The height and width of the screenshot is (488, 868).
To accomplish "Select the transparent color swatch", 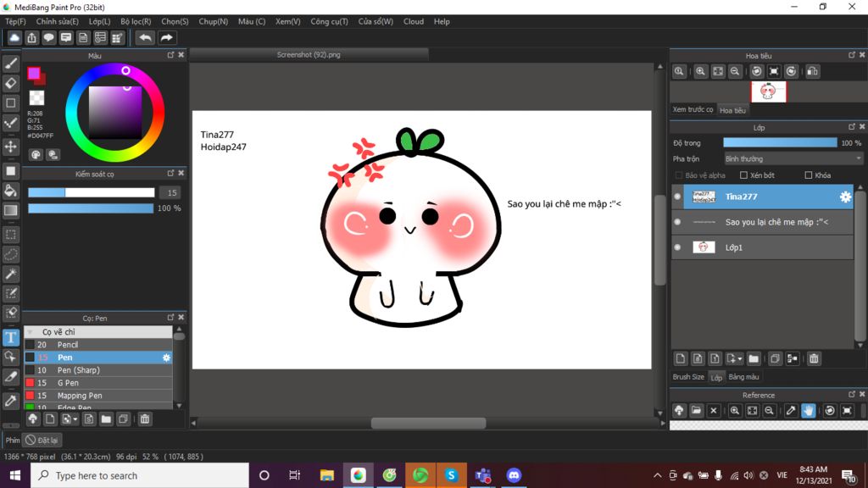I will (x=36, y=98).
